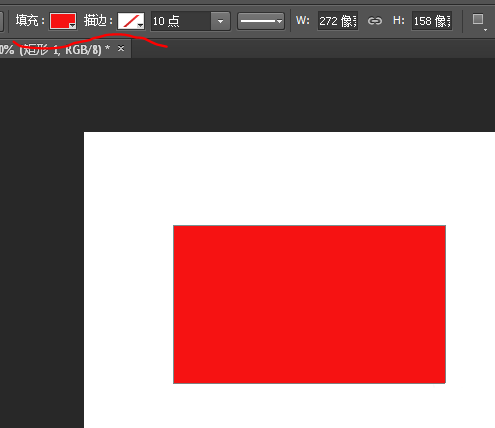
Task: Open the red fill (填充) color swatch
Action: click(63, 21)
